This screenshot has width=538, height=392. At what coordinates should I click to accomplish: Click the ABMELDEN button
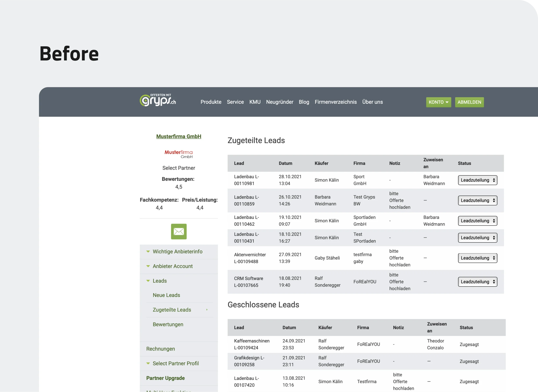tap(469, 102)
